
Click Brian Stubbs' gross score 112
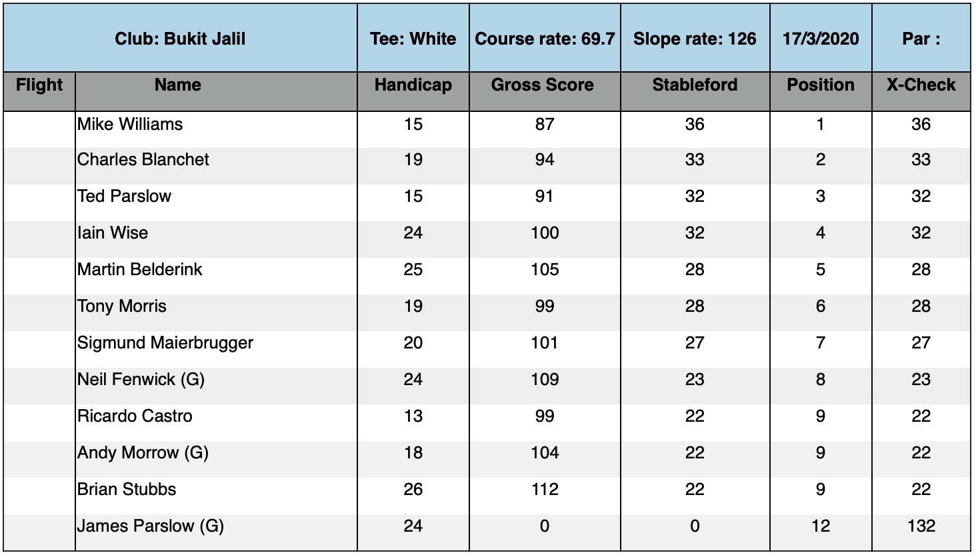[545, 490]
